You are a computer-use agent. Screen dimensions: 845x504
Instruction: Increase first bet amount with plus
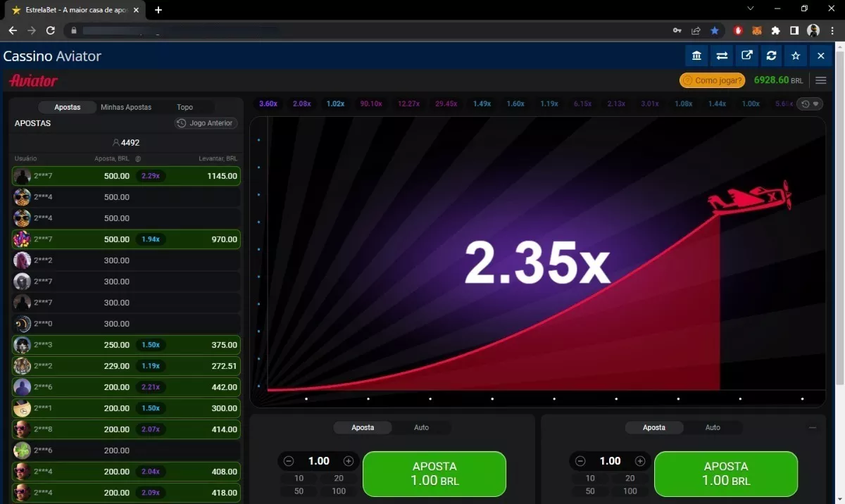[349, 461]
